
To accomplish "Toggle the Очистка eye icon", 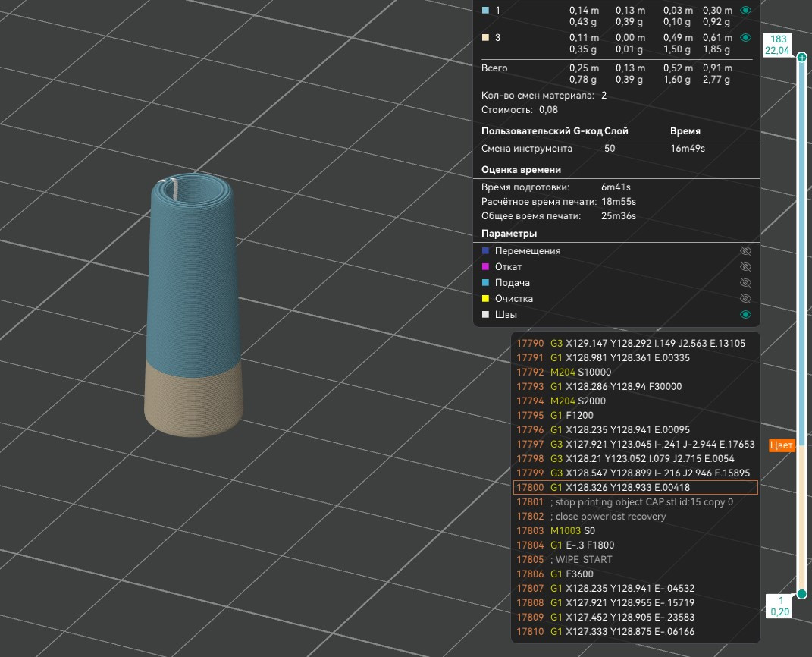I will coord(745,299).
